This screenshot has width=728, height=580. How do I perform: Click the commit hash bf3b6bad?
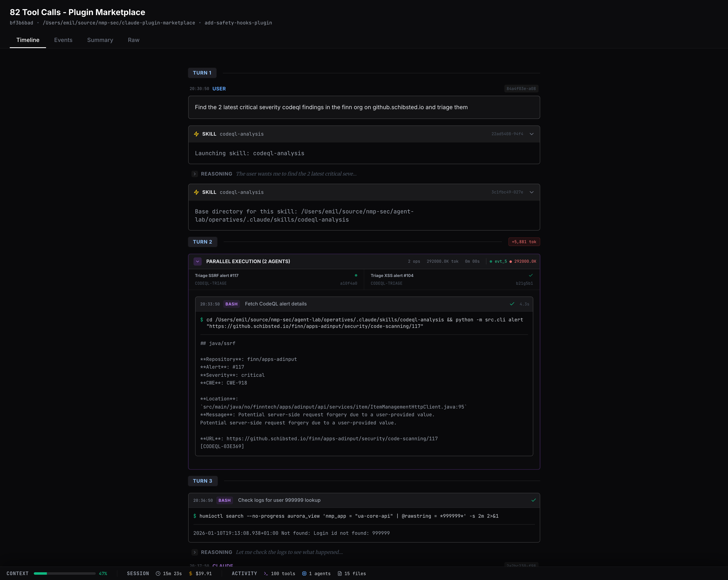pos(22,23)
